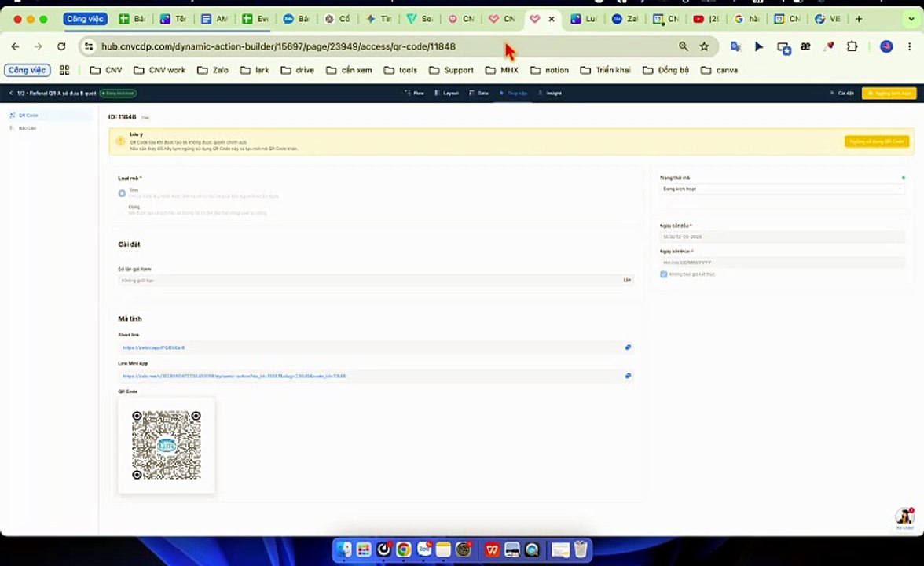The height and width of the screenshot is (566, 924).
Task: Click the yellow stop using QR Code button
Action: [876, 141]
